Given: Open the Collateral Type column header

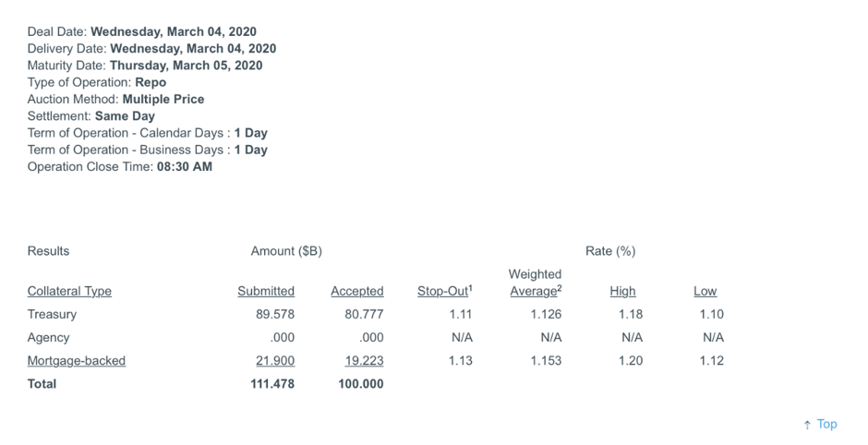Looking at the screenshot, I should (x=69, y=291).
